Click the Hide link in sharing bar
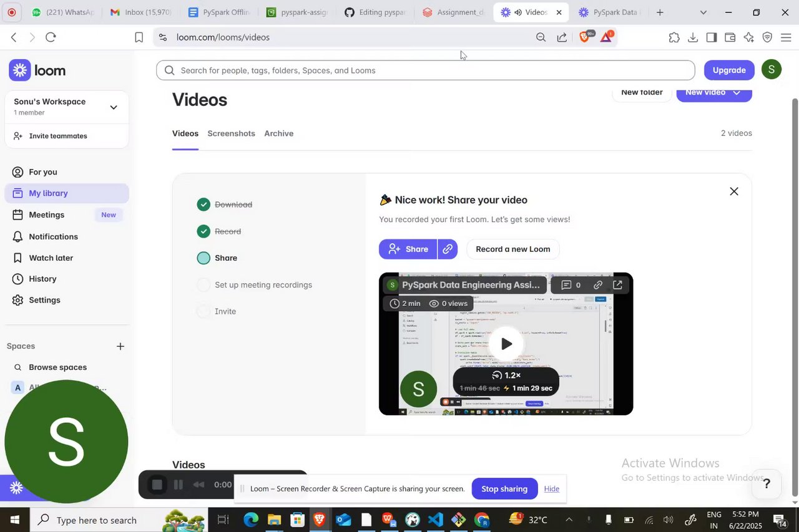Screen dimensions: 799x532 (x=552, y=488)
